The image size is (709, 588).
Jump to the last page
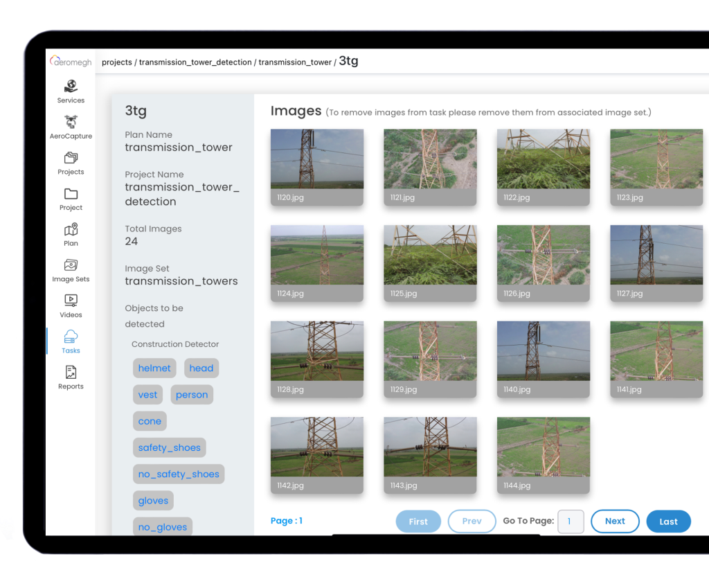click(x=668, y=521)
